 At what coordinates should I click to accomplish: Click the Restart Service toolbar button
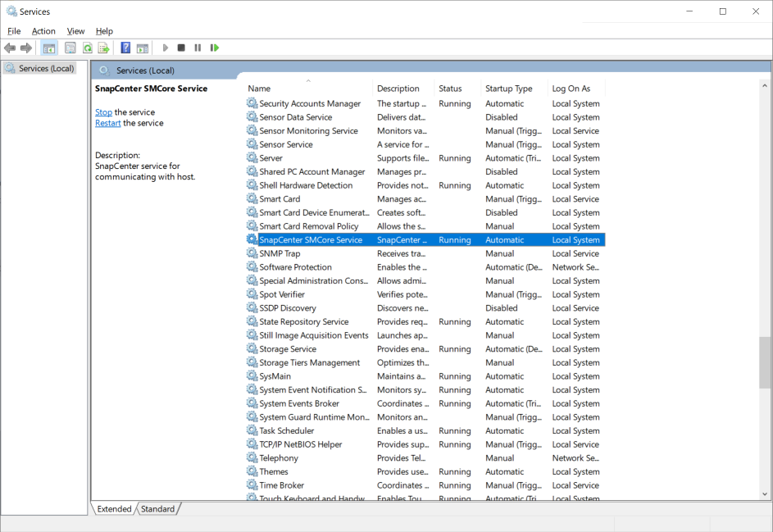click(x=215, y=48)
